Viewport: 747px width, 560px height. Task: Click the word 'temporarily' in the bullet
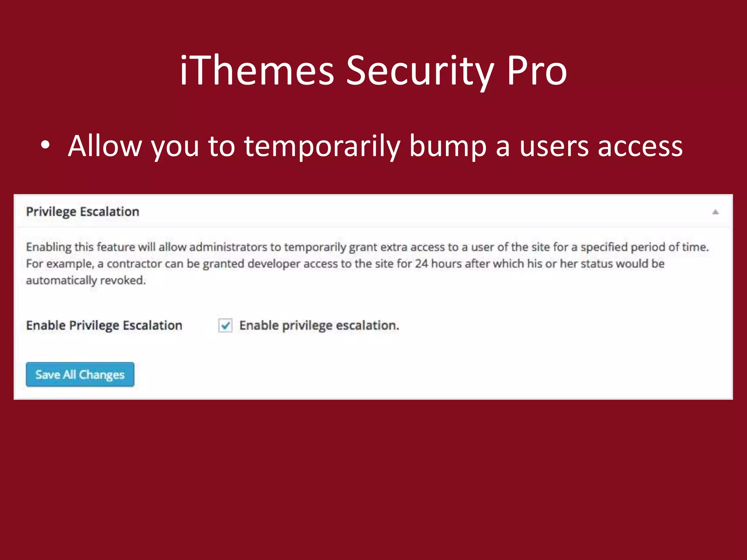(x=322, y=146)
